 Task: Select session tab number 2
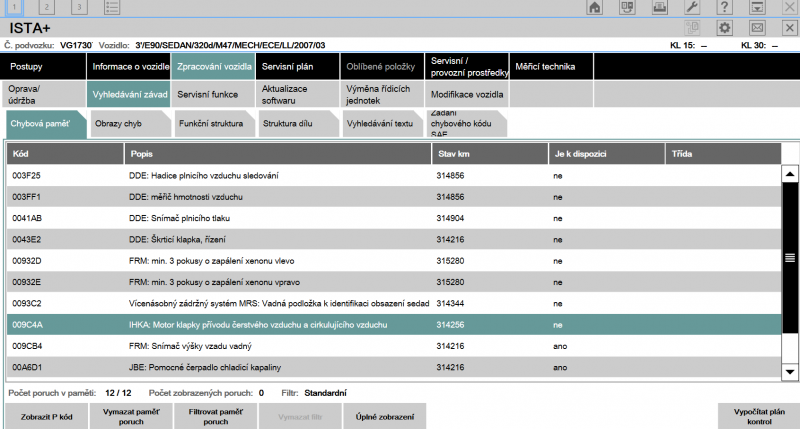[x=46, y=7]
